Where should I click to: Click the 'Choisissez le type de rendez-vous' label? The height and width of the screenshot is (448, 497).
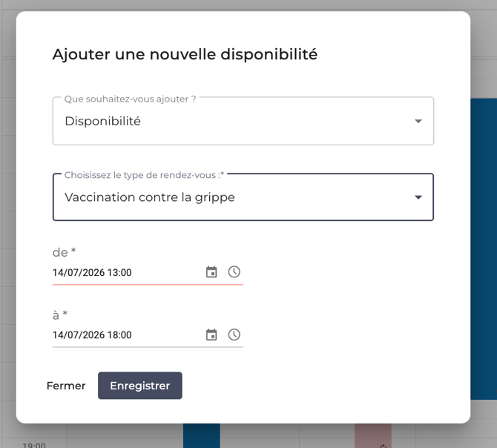click(144, 175)
